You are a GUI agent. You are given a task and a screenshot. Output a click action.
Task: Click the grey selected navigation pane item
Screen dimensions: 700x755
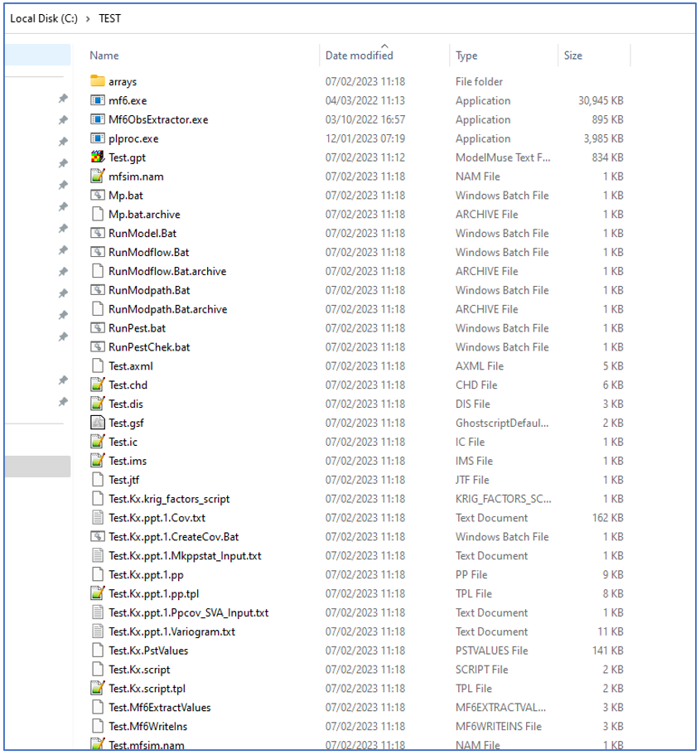click(x=37, y=466)
